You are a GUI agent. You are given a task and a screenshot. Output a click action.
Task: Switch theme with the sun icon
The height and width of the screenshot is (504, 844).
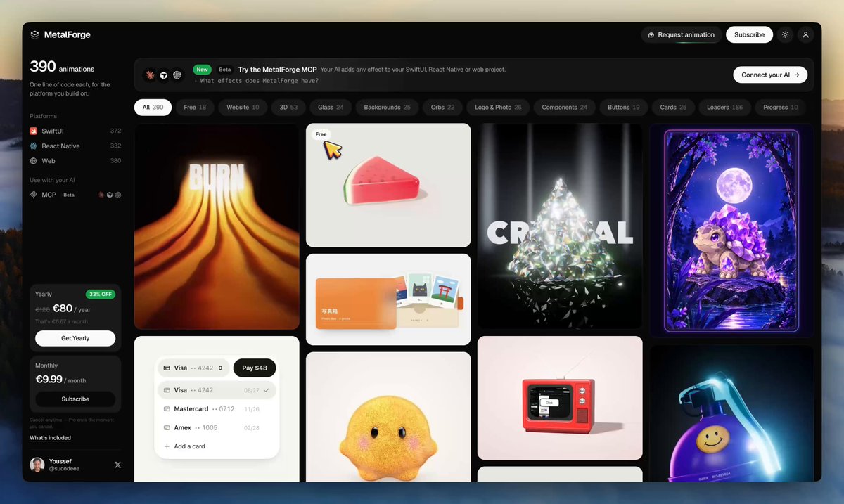(786, 34)
